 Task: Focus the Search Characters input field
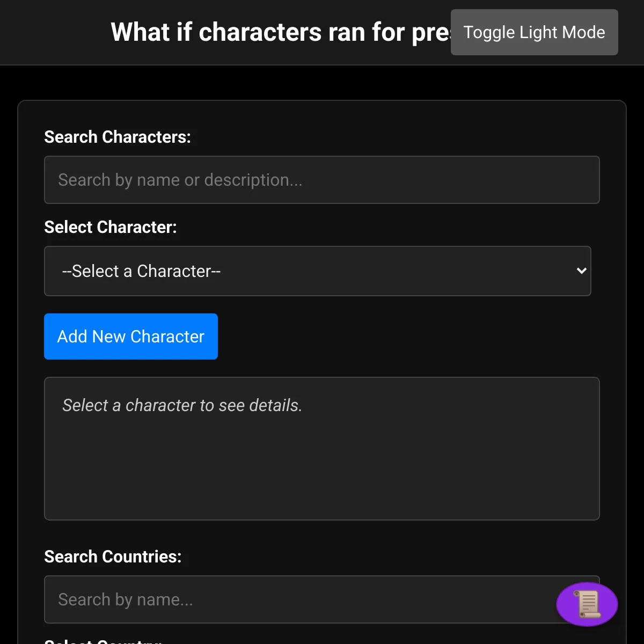tap(322, 180)
